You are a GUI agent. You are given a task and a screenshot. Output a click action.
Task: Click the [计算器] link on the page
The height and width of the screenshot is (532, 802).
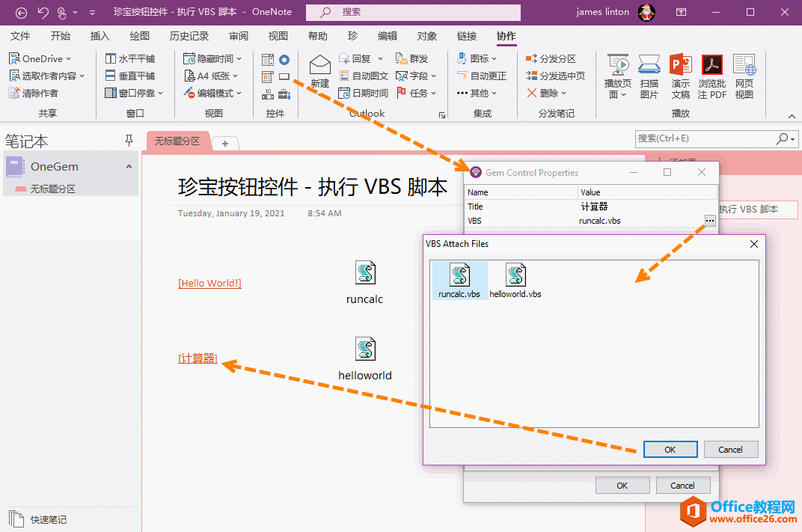click(x=197, y=358)
